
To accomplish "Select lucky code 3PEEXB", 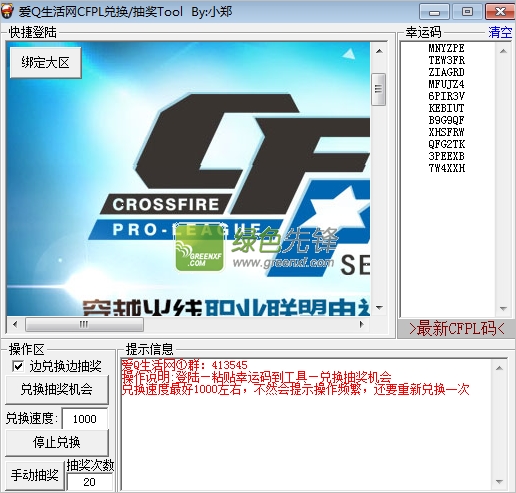I will coord(446,156).
